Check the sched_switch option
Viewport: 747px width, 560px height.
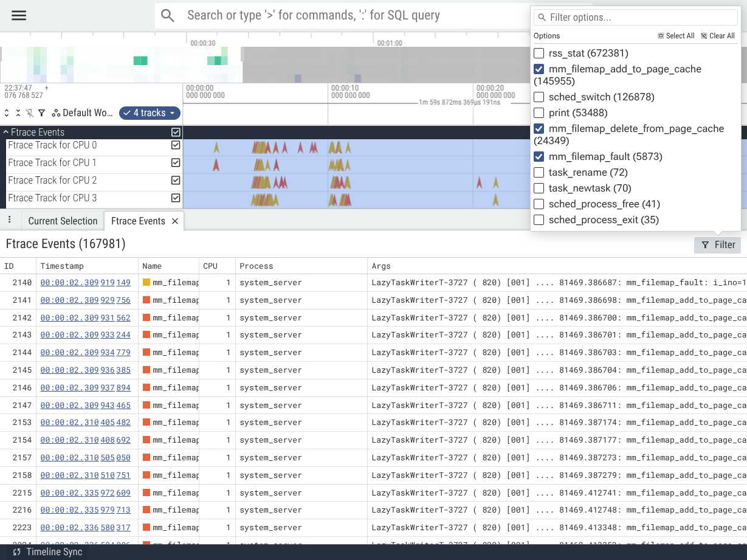[539, 97]
